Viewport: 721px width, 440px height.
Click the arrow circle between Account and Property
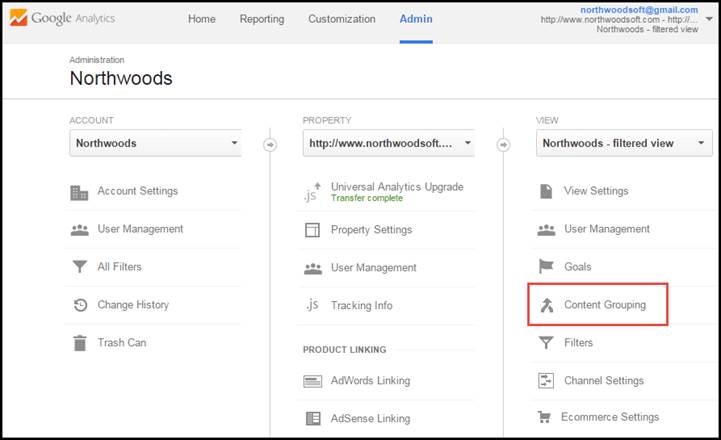click(x=270, y=145)
